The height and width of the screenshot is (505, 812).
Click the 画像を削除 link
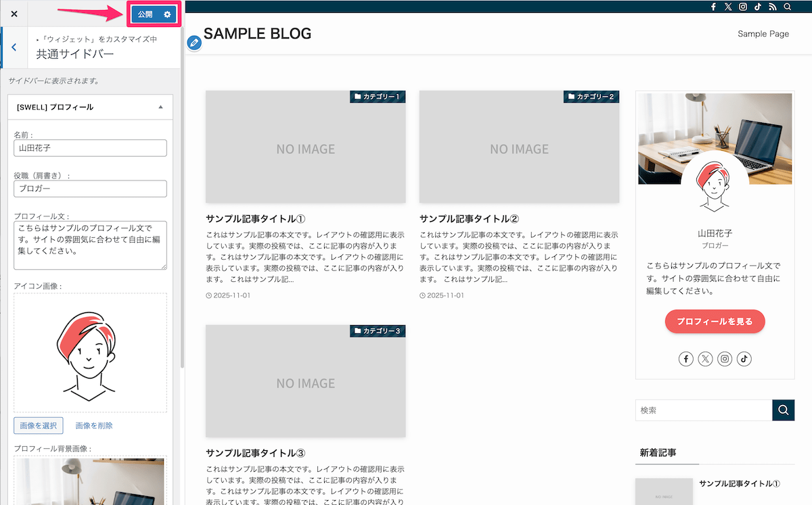93,425
